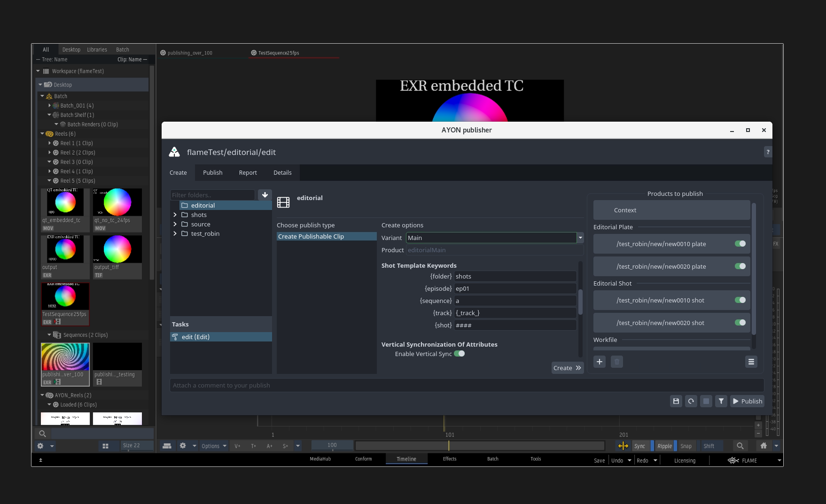
Task: Expand Reel 1 (1 Clip) in the media panel
Action: click(49, 143)
